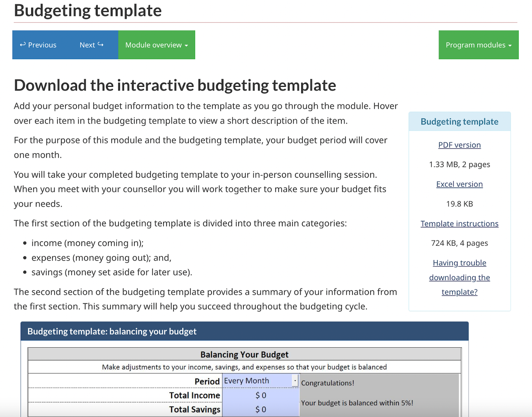Download the Excel version of the template
The image size is (532, 417).
tap(460, 184)
